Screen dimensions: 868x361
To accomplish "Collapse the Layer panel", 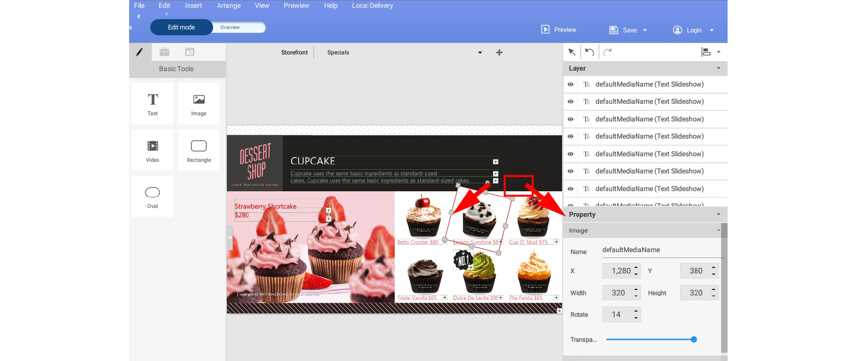I will pyautogui.click(x=719, y=68).
